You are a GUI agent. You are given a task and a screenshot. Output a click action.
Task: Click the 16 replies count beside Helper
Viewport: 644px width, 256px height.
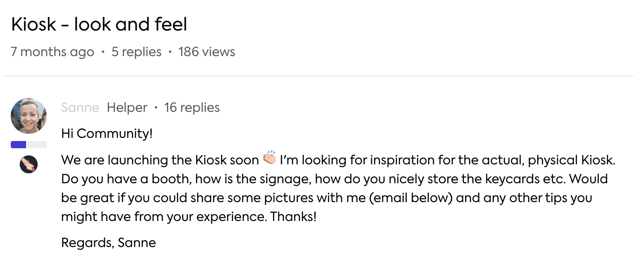192,108
